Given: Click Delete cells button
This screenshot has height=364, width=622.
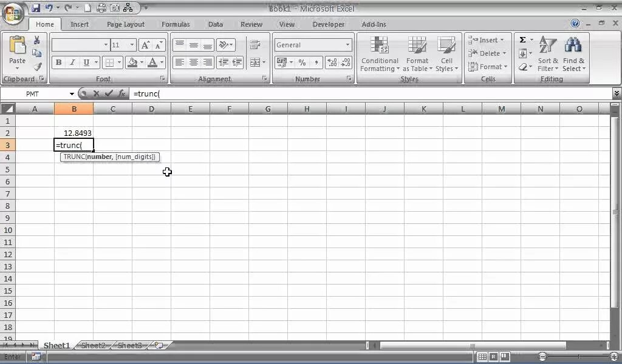Looking at the screenshot, I should (x=487, y=53).
